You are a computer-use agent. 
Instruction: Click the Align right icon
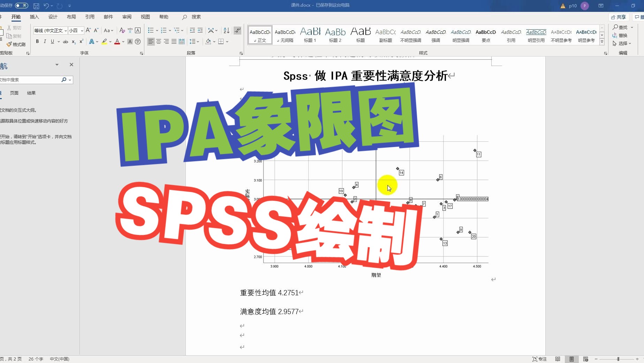tap(166, 42)
